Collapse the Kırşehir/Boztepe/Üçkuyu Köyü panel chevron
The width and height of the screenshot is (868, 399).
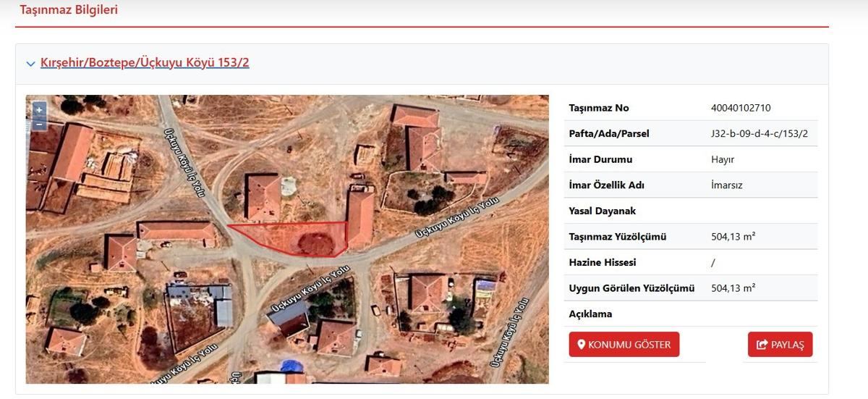[x=30, y=64]
